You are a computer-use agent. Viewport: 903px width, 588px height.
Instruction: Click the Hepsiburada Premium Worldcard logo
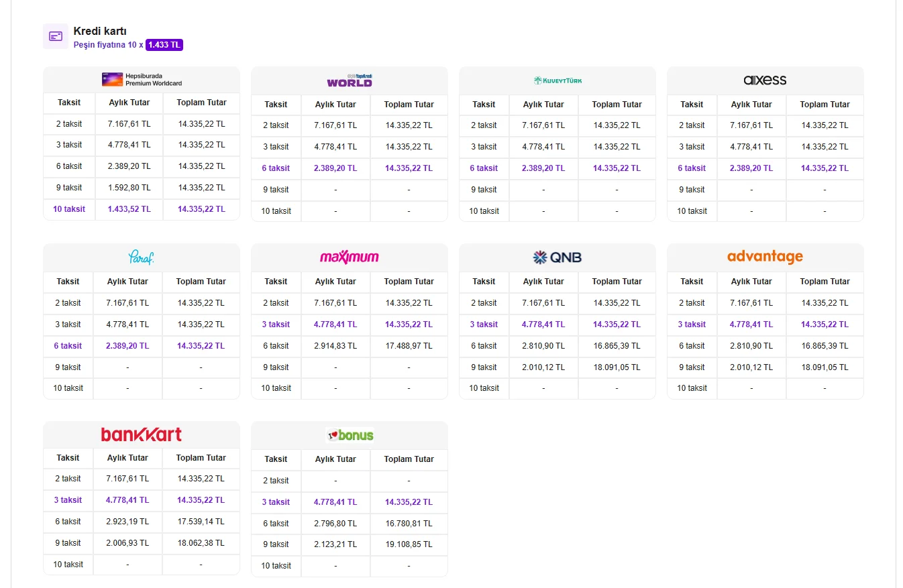coord(142,79)
